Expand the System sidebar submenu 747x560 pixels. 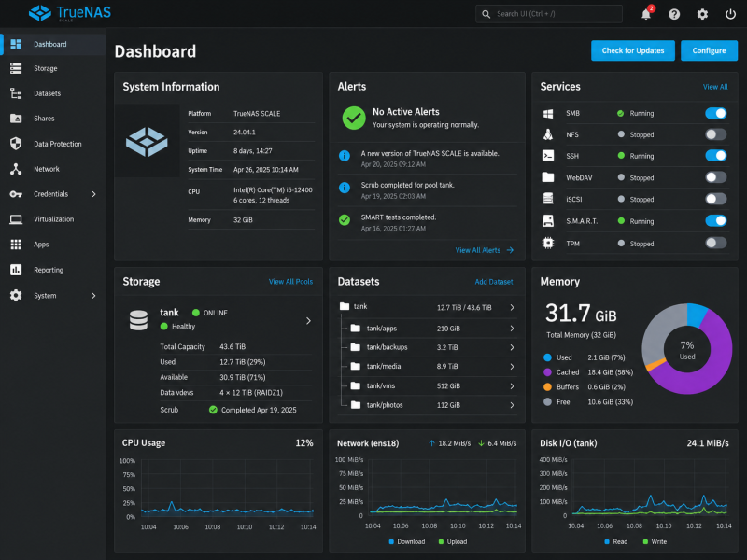point(94,296)
